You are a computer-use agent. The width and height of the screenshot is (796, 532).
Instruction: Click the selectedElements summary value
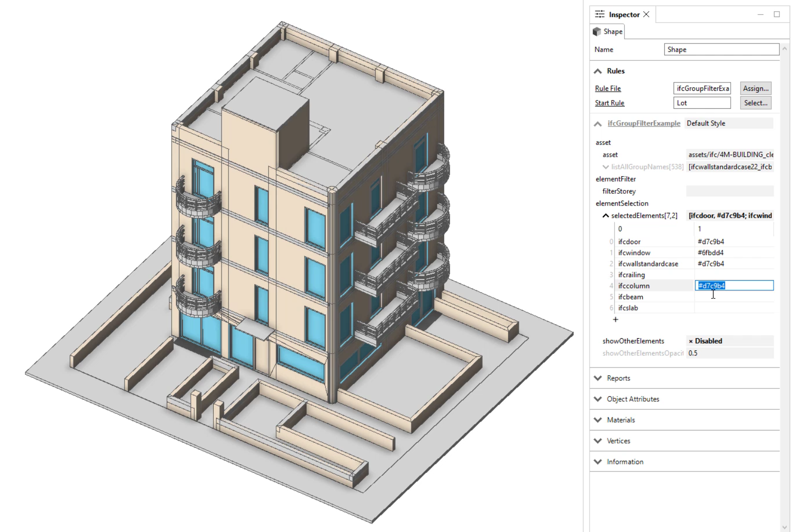coord(730,216)
